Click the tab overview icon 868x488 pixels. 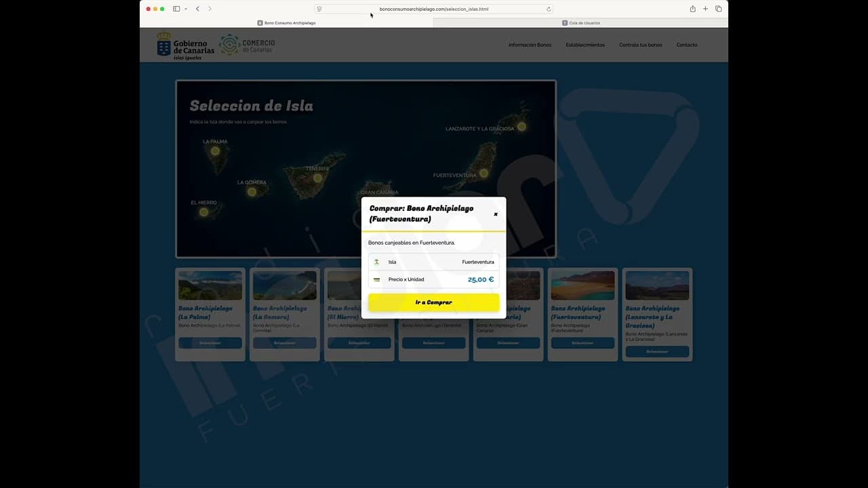click(x=719, y=9)
